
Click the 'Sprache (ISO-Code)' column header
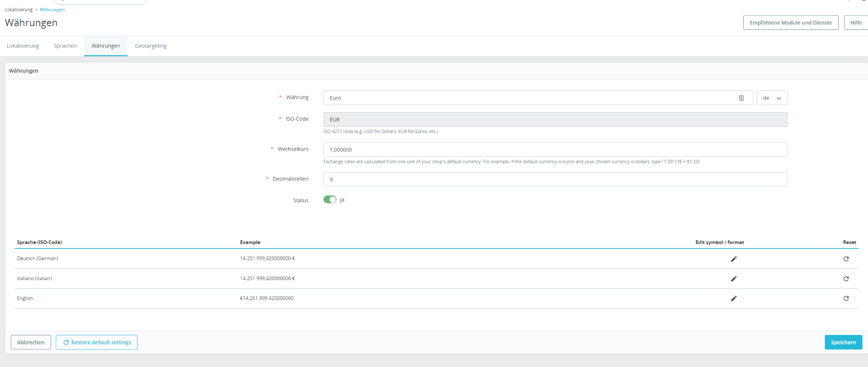click(39, 243)
